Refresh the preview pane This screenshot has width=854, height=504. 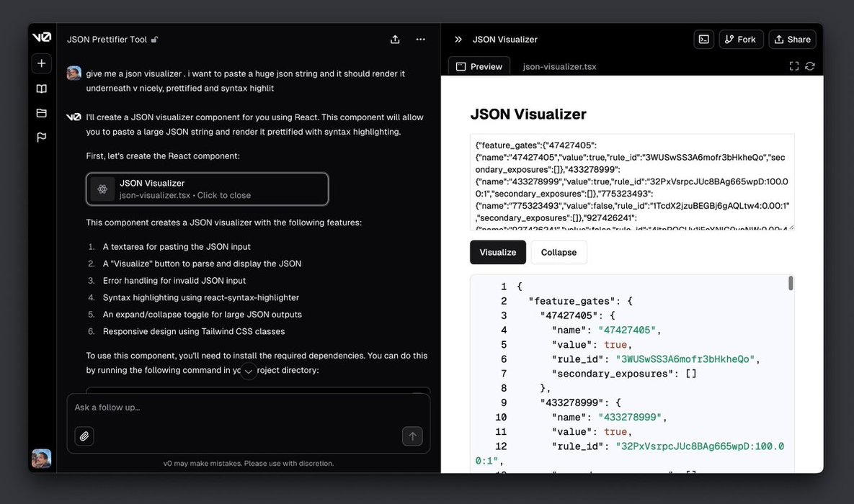[x=810, y=66]
